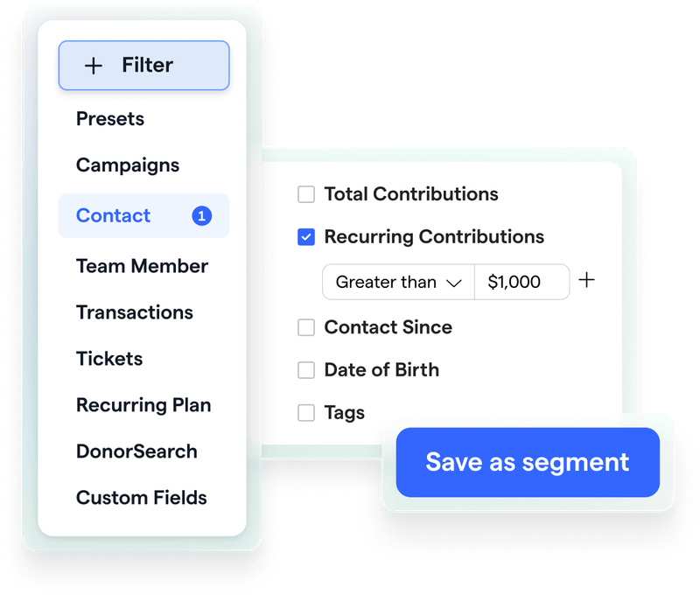This screenshot has width=700, height=595.
Task: Click the plus icon to add another condition
Action: 588,281
